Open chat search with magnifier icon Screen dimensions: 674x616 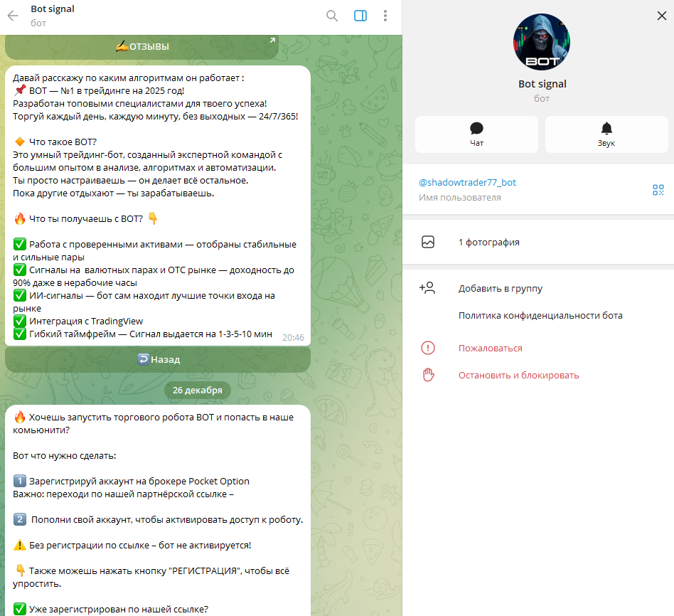tap(332, 16)
